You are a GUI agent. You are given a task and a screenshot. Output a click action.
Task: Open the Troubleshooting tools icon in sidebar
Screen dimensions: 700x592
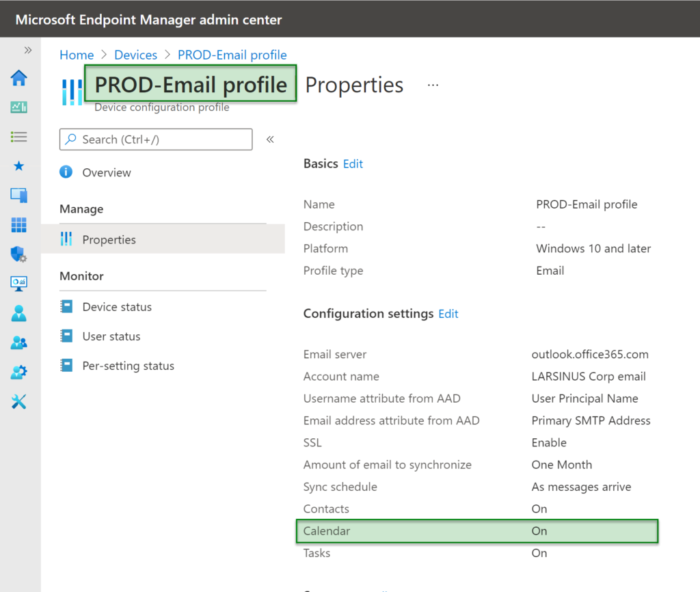[18, 401]
